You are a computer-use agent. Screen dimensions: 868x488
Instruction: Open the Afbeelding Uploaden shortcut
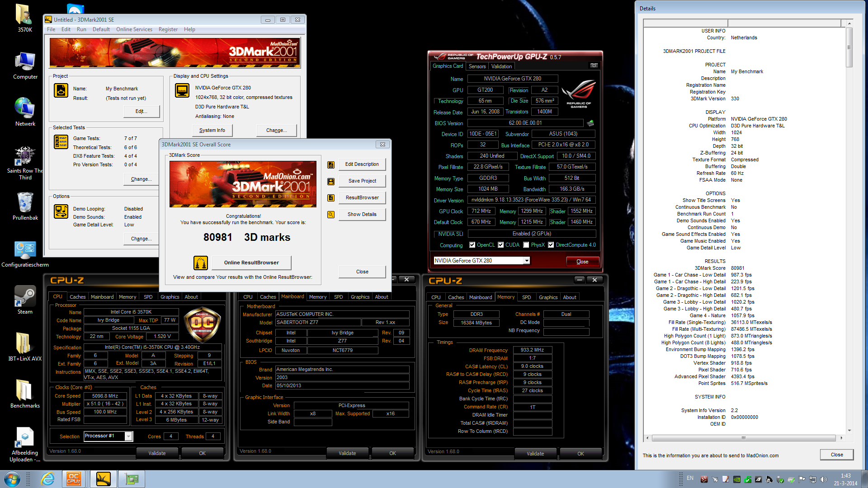point(25,445)
